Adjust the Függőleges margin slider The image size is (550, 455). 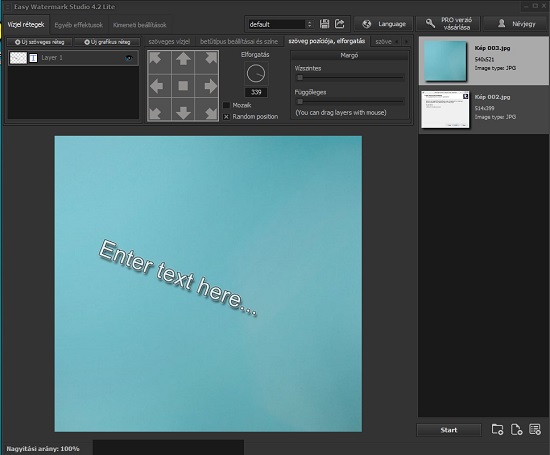pos(350,101)
